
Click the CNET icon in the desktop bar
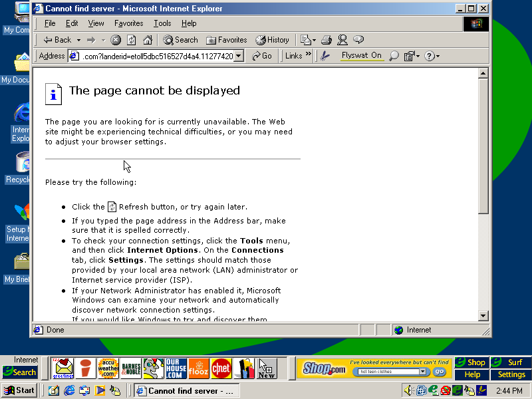[x=221, y=368]
